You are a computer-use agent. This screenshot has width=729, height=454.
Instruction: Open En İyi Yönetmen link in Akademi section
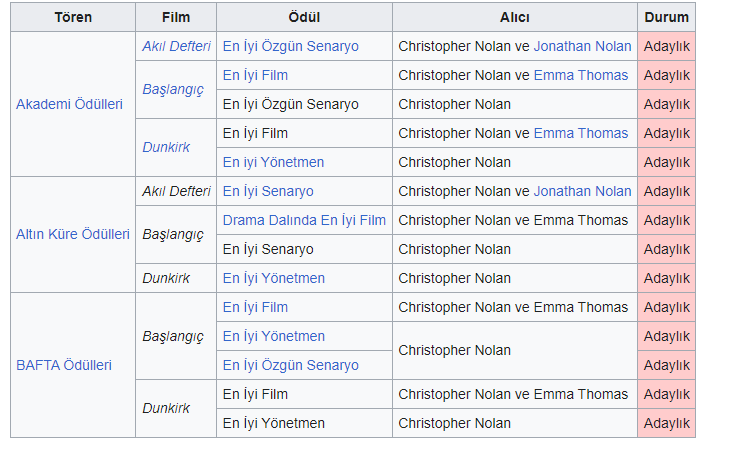coord(273,162)
